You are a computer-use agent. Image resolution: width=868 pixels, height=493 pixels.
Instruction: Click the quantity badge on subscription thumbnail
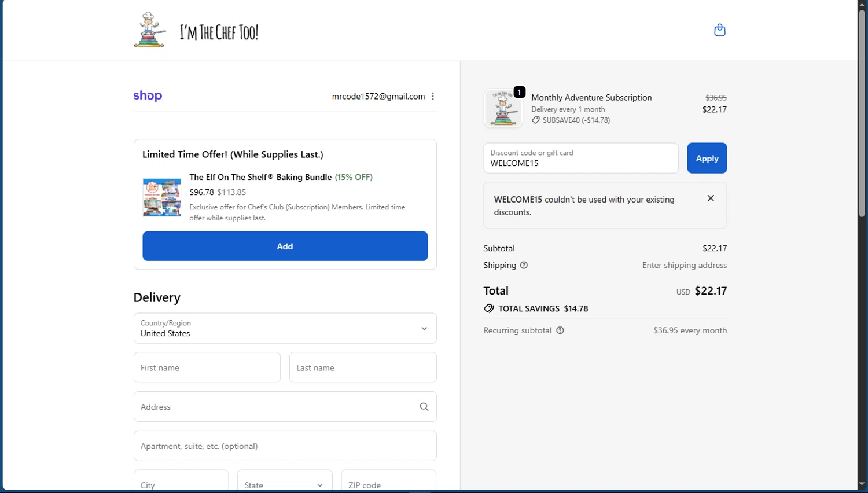(x=519, y=92)
